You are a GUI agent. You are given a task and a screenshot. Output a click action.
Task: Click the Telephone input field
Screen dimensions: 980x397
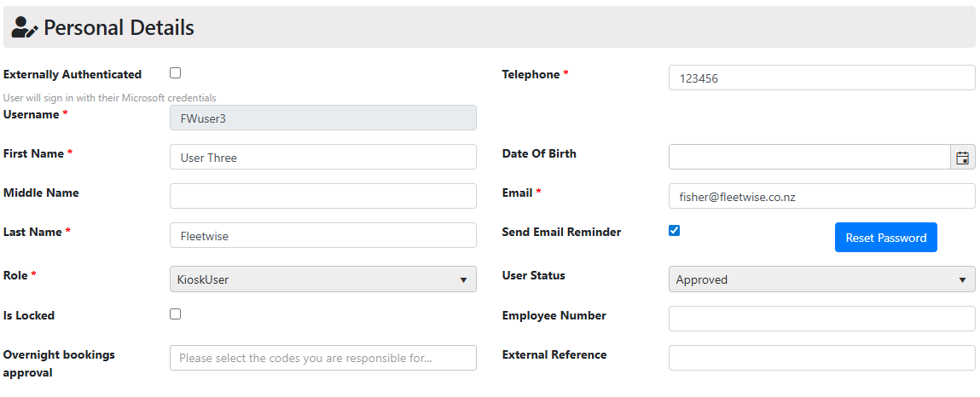[x=822, y=78]
